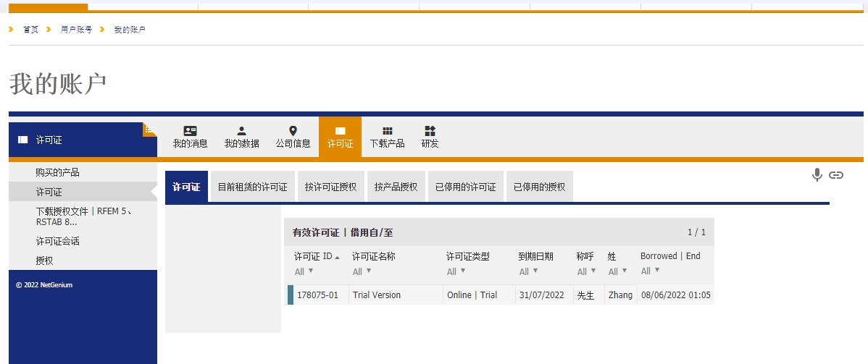Image resolution: width=868 pixels, height=364 pixels.
Task: Open the 姓 All filter dropdown
Action: 618,271
